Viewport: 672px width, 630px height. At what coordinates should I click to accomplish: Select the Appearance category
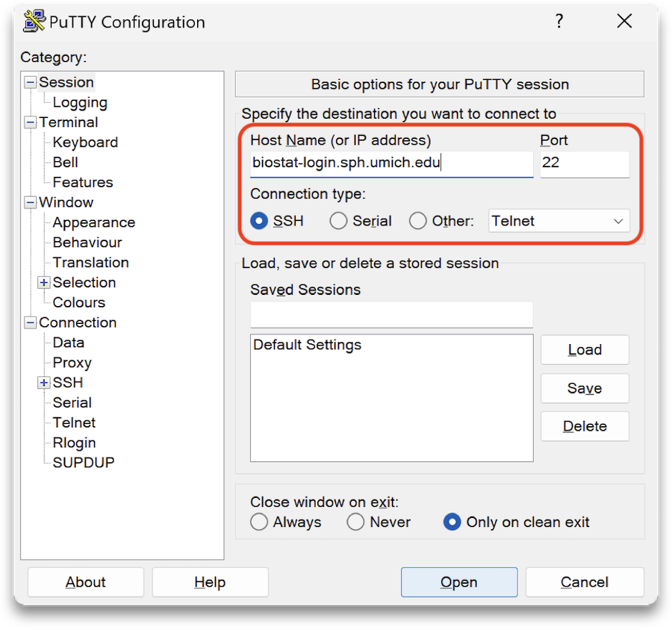(93, 222)
